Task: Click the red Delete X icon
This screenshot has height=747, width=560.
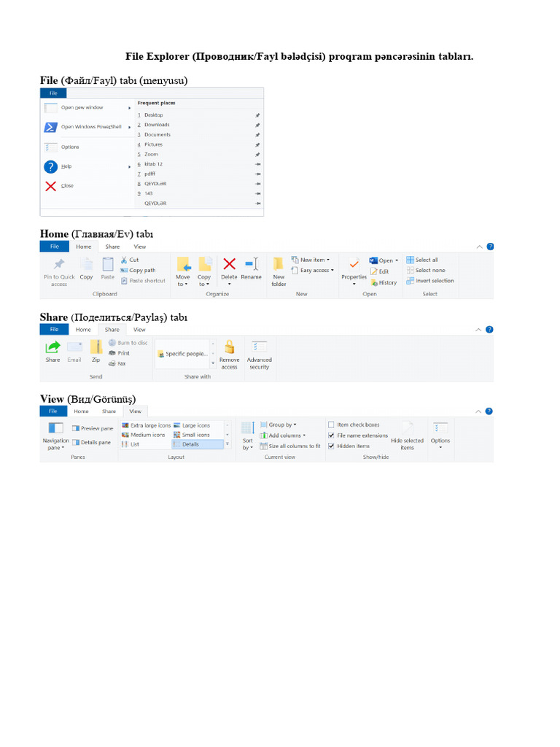Action: [229, 264]
